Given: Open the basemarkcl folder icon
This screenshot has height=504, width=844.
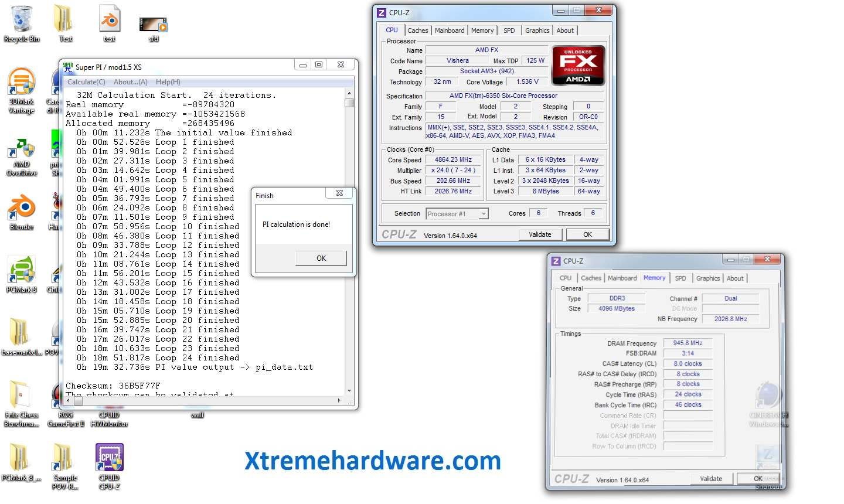Looking at the screenshot, I should [22, 337].
